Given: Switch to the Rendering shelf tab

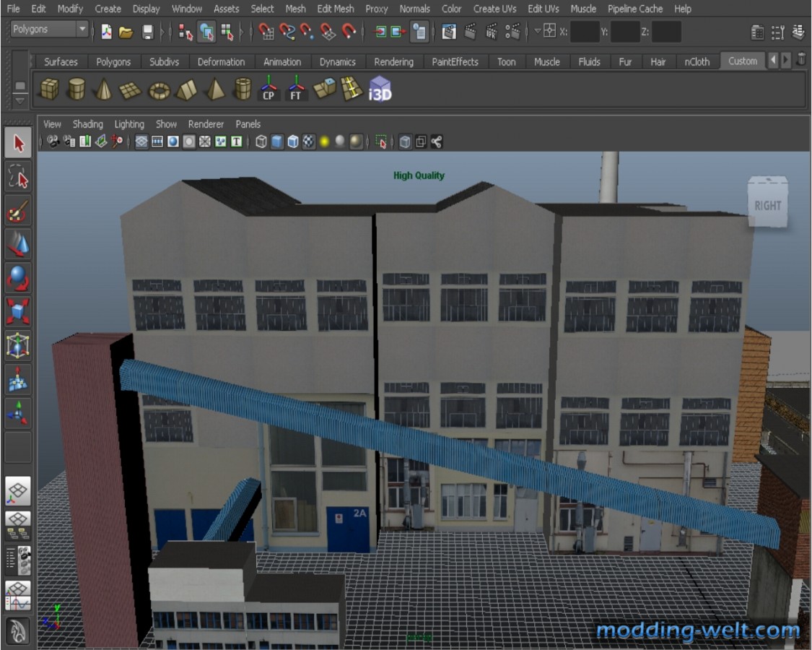Looking at the screenshot, I should [393, 61].
